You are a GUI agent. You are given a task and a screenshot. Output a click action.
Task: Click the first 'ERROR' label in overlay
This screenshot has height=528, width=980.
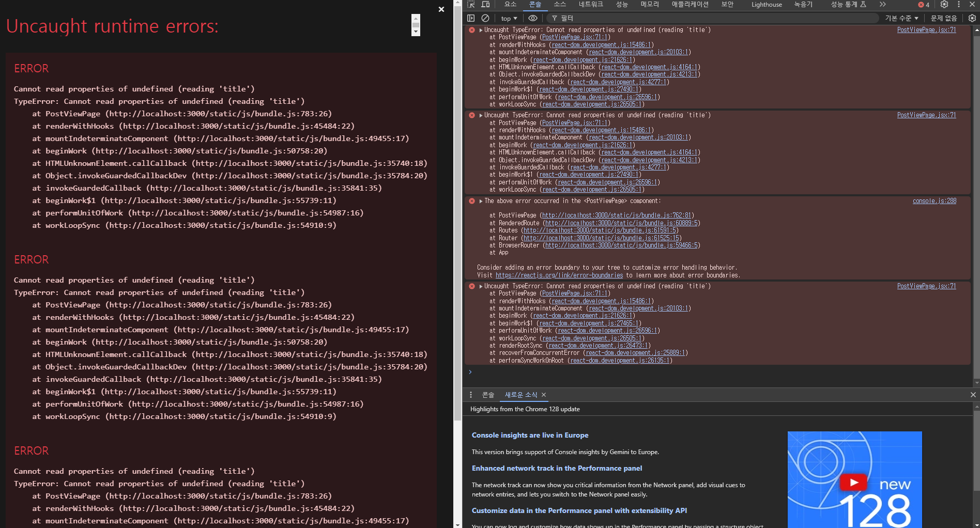pyautogui.click(x=31, y=68)
